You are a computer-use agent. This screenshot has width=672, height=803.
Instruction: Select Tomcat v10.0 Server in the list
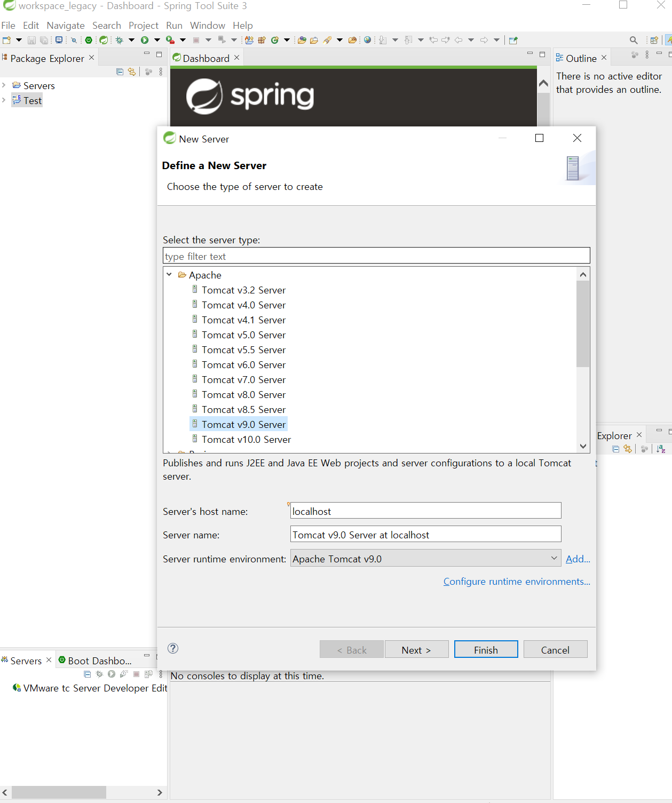coord(246,439)
